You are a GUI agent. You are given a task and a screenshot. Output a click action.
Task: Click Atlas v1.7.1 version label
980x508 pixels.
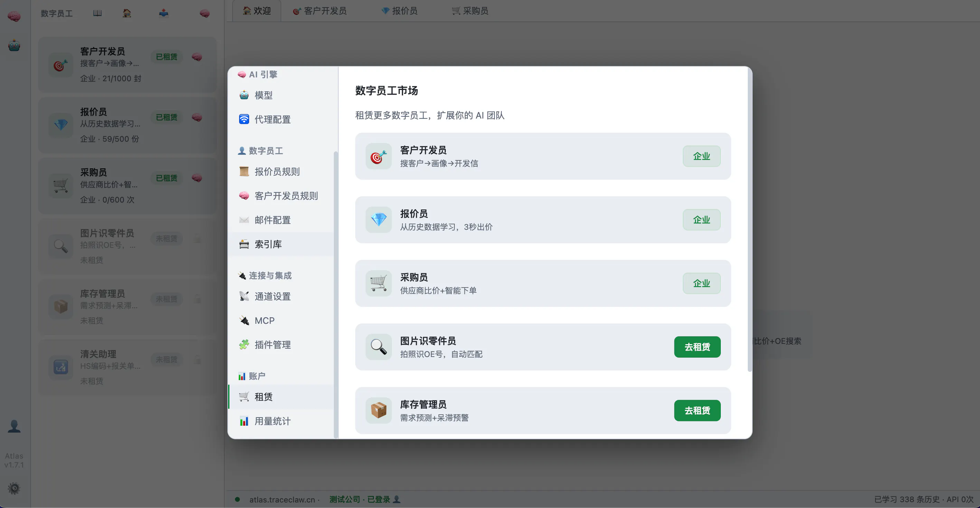tap(14, 460)
